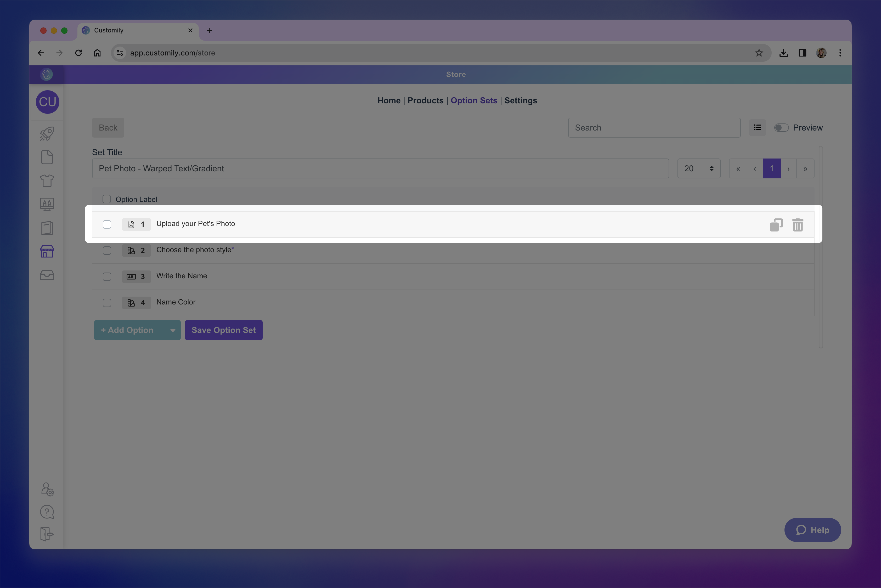Open the inbox tray icon in sidebar
This screenshot has height=588, width=881.
point(47,275)
